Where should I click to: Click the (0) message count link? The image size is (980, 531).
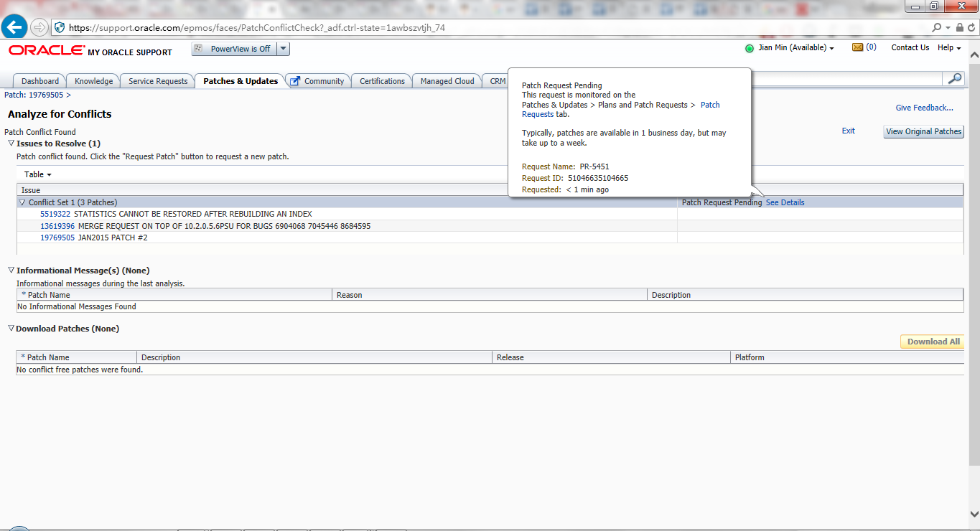click(x=871, y=47)
